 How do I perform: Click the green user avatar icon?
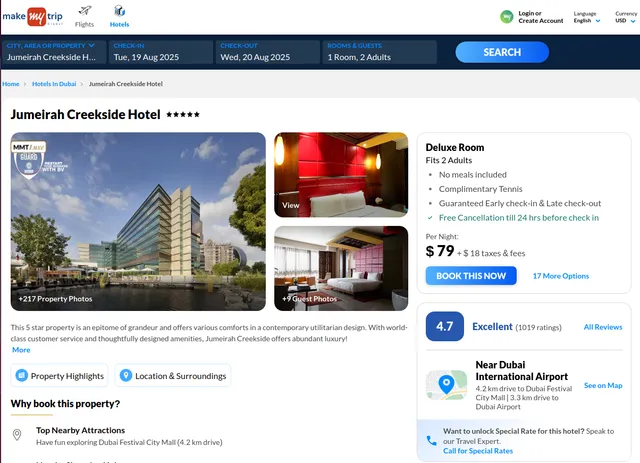pyautogui.click(x=507, y=17)
